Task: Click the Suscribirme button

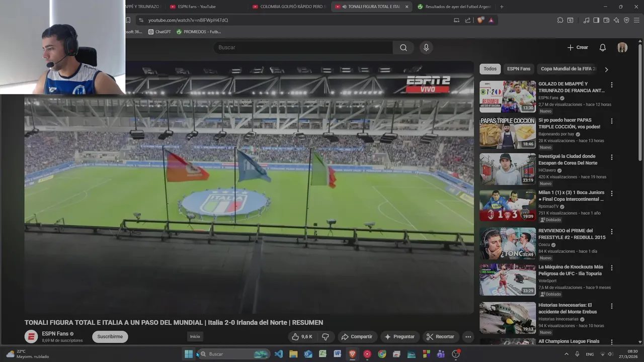Action: point(110,337)
